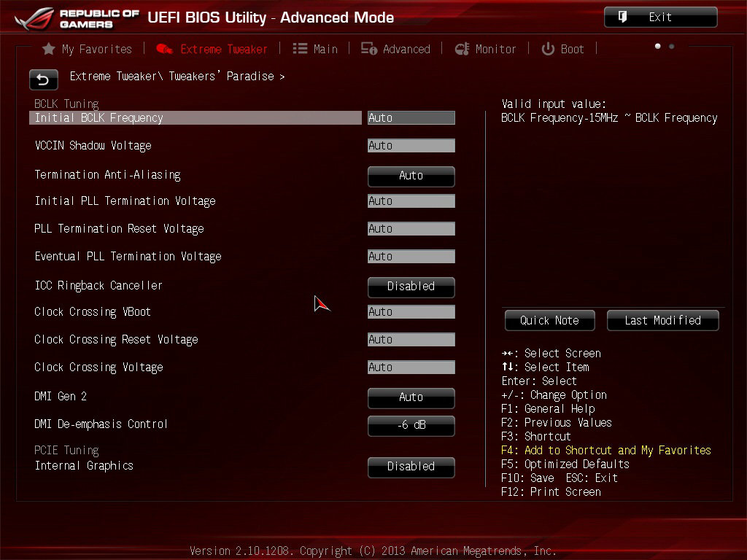Image resolution: width=747 pixels, height=560 pixels.
Task: Click F5: Optimized Defaults hint
Action: point(565,464)
